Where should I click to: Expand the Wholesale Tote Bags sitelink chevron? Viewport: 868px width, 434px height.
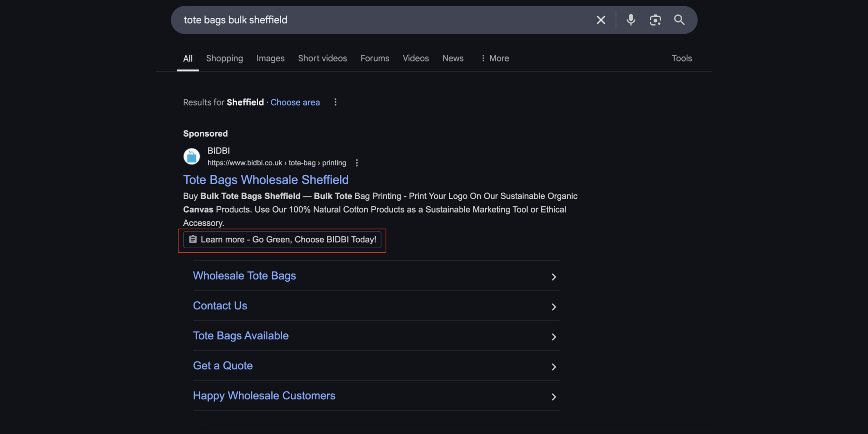(x=554, y=276)
